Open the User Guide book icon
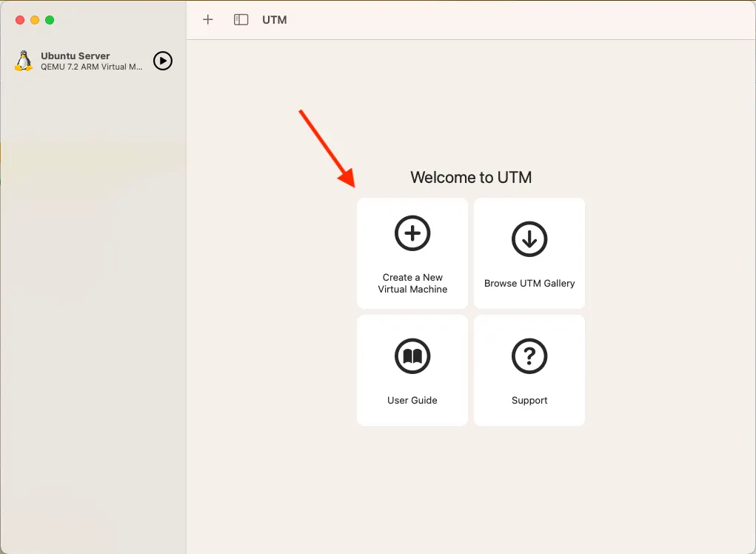756x554 pixels. pyautogui.click(x=412, y=356)
